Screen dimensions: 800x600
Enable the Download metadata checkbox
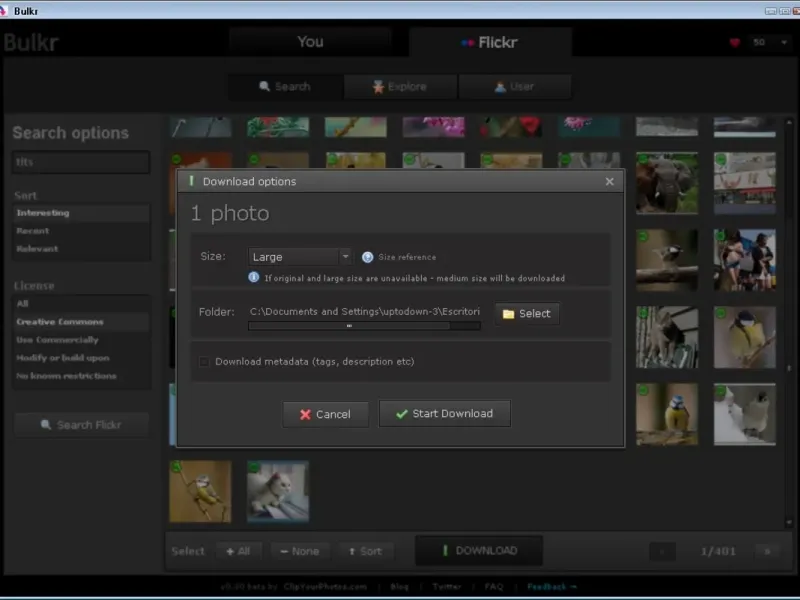coord(204,362)
